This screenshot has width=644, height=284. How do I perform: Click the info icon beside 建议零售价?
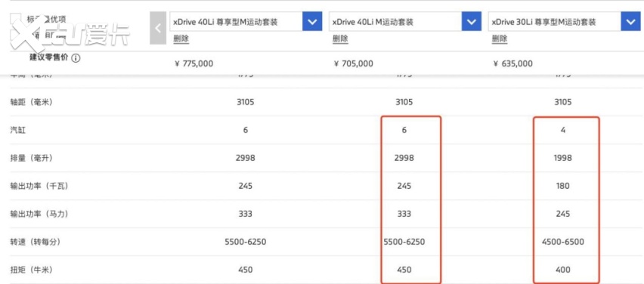coord(76,58)
